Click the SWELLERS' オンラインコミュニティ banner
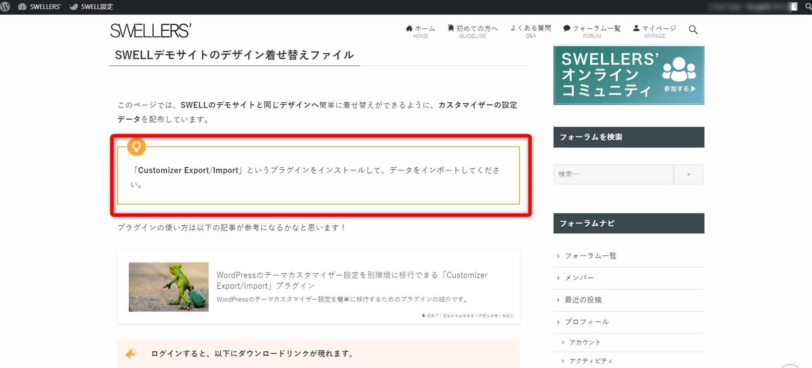 click(629, 76)
